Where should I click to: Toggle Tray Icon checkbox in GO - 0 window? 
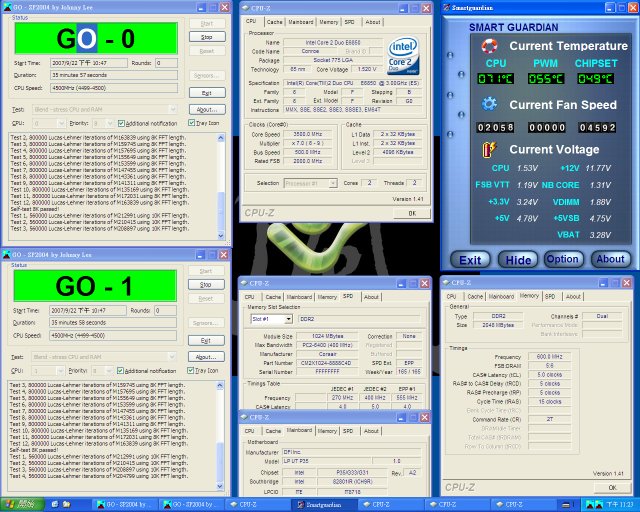tap(191, 122)
